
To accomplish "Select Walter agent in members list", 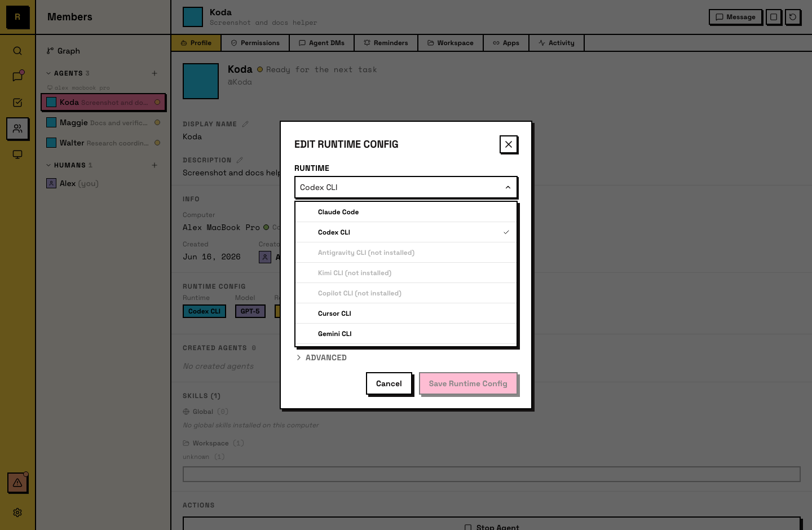I will [x=103, y=143].
